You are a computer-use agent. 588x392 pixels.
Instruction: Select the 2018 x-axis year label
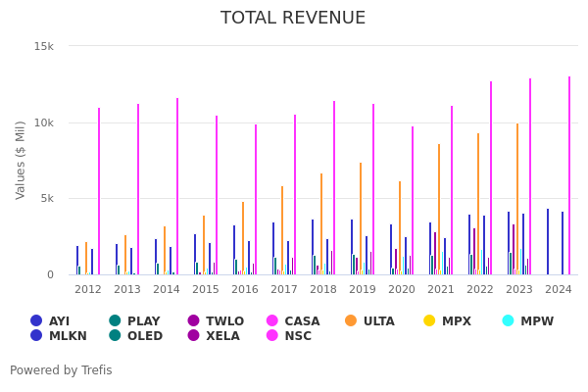click(x=322, y=290)
